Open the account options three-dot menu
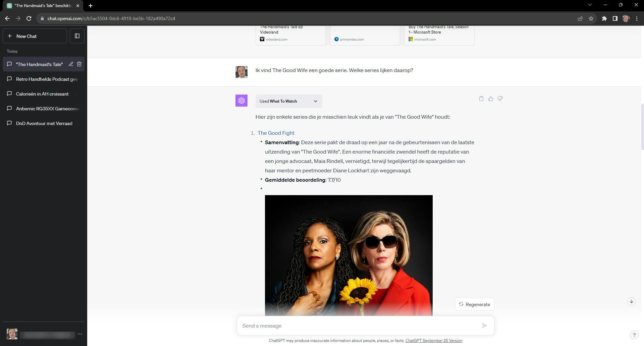The image size is (644, 346). pyautogui.click(x=80, y=334)
